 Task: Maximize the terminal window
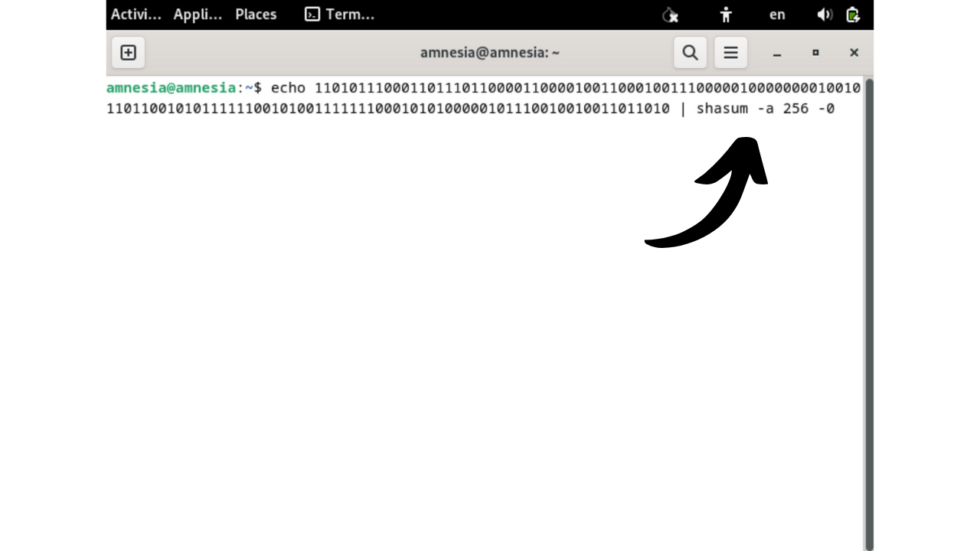tap(815, 53)
